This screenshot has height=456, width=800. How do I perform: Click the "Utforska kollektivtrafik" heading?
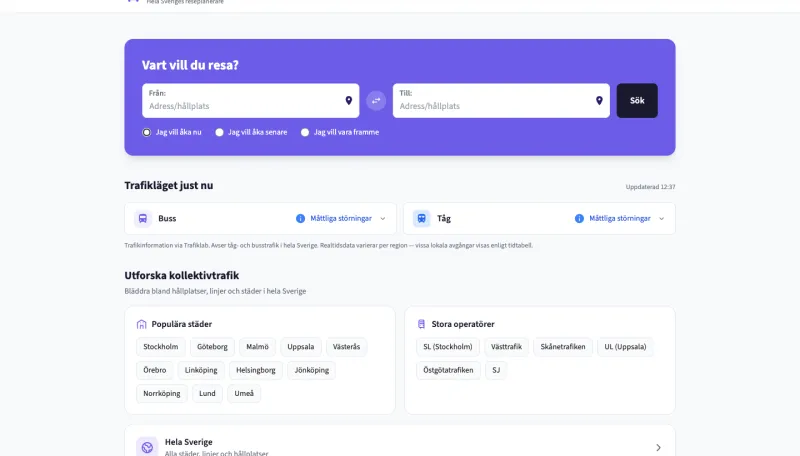[182, 275]
